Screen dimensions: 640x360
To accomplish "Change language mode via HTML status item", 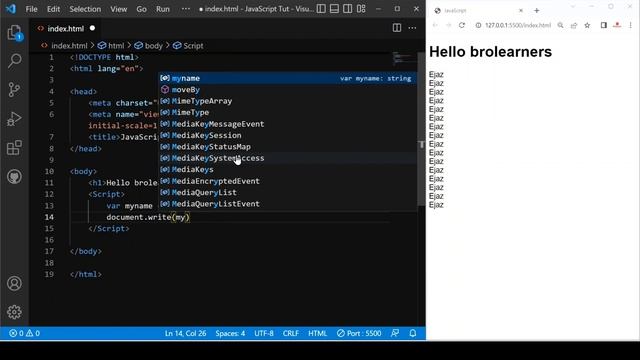I will tap(318, 333).
